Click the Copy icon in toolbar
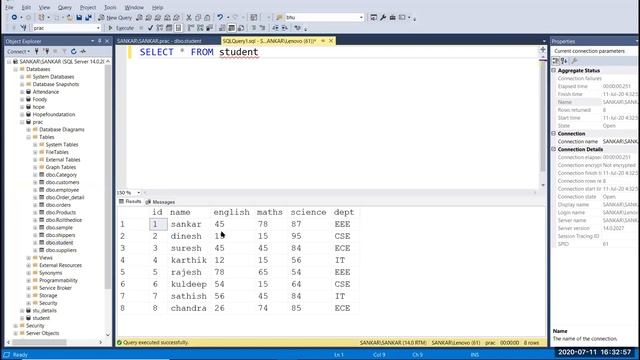This screenshot has width=640, height=360. point(198,18)
